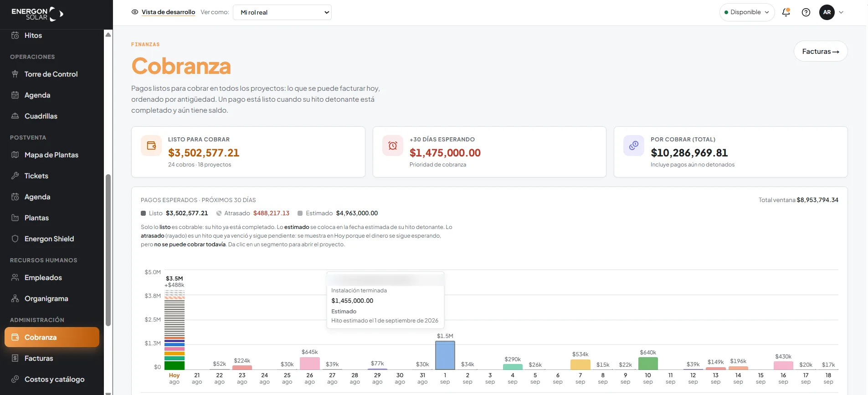Image resolution: width=868 pixels, height=395 pixels.
Task: Open Mapa de Plantas menu item
Action: (x=52, y=155)
